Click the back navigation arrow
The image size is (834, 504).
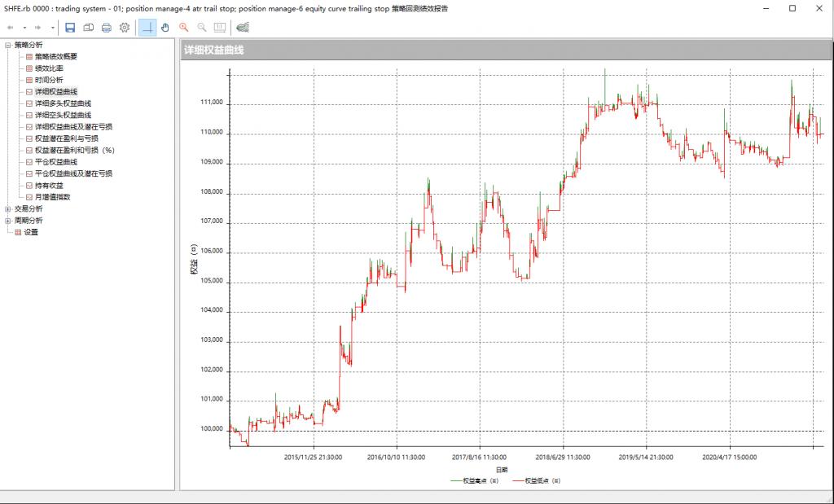pos(10,28)
